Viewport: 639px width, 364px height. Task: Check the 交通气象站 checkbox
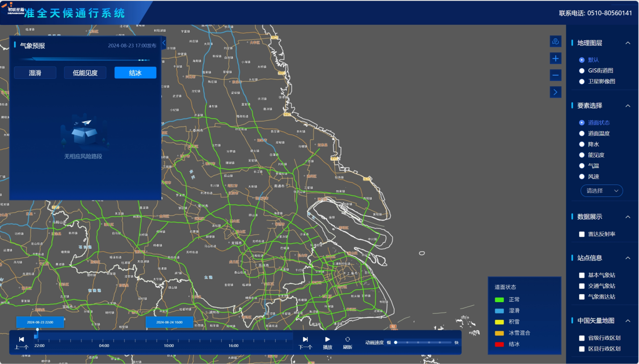582,286
